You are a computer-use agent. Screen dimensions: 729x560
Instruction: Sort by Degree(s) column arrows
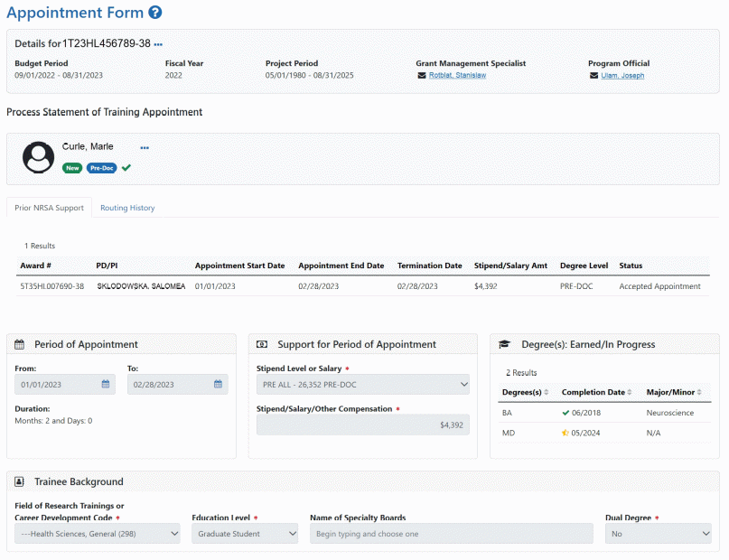point(547,392)
